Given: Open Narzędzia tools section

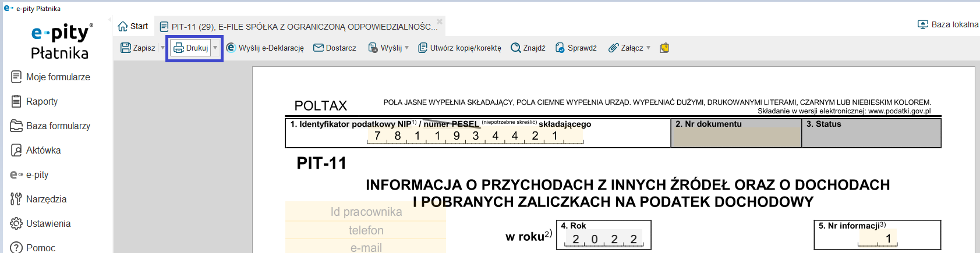Looking at the screenshot, I should (x=38, y=199).
